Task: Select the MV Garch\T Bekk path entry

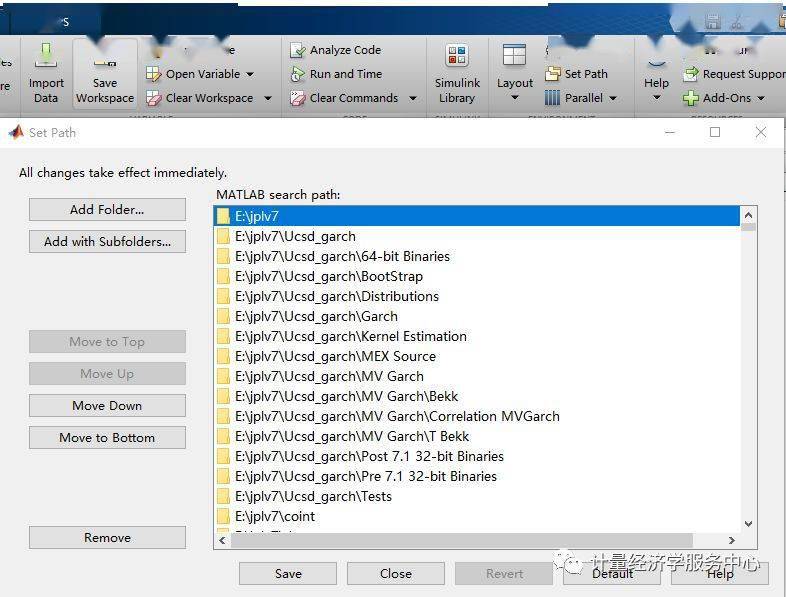Action: pyautogui.click(x=477, y=437)
